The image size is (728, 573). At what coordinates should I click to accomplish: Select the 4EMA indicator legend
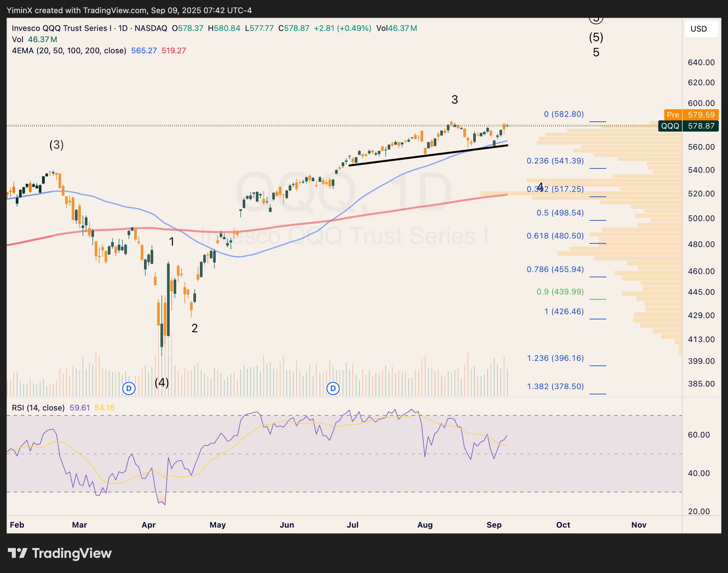[69, 50]
